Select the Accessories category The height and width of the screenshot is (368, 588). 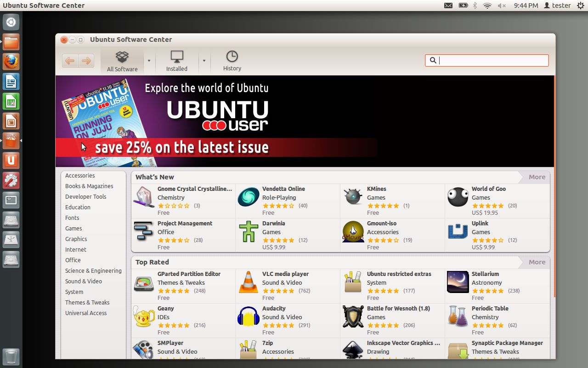pos(80,176)
